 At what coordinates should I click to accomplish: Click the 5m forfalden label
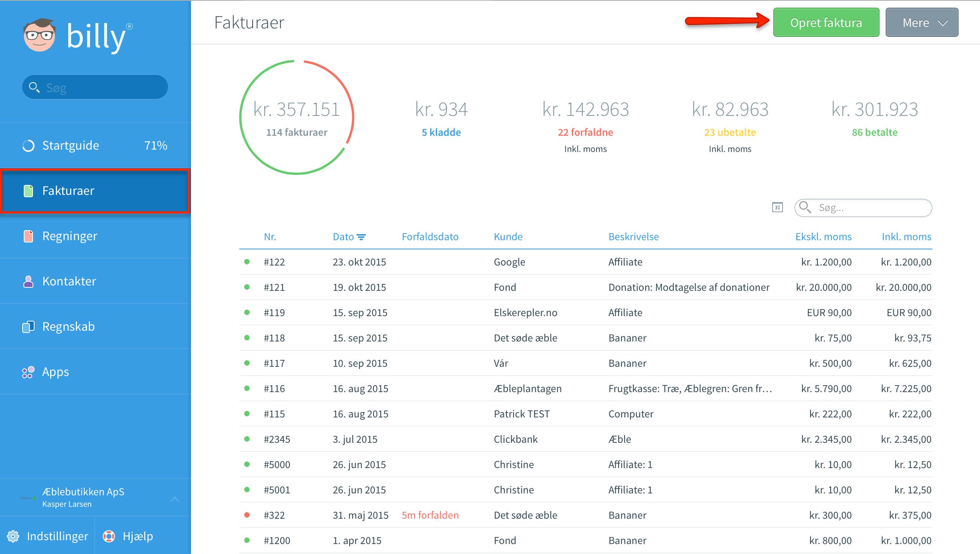pyautogui.click(x=430, y=515)
